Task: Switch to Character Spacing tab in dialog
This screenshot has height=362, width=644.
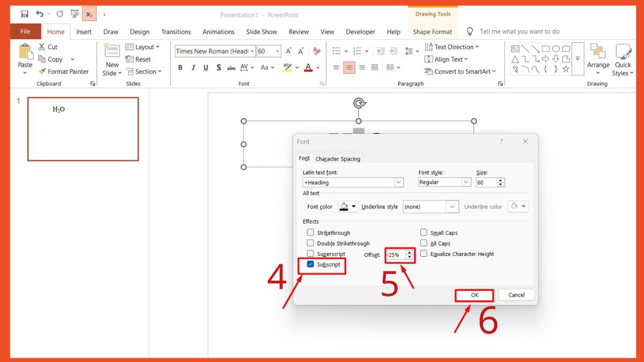Action: [x=338, y=159]
